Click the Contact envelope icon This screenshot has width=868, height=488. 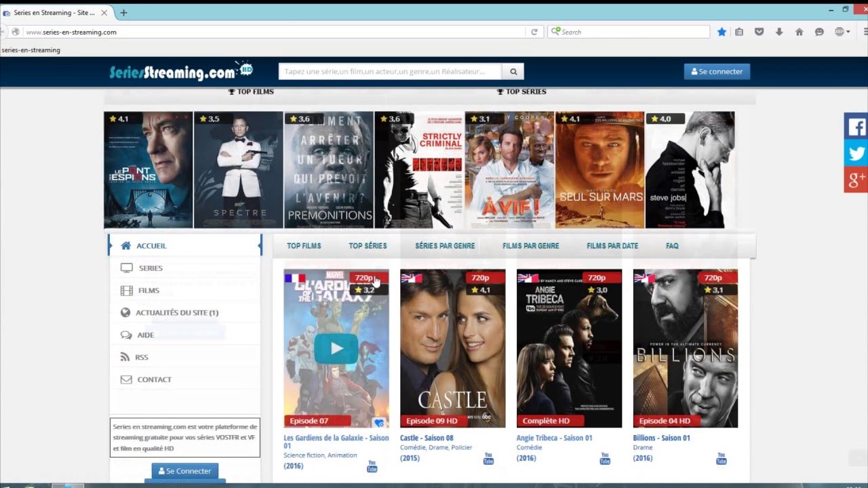(x=126, y=380)
